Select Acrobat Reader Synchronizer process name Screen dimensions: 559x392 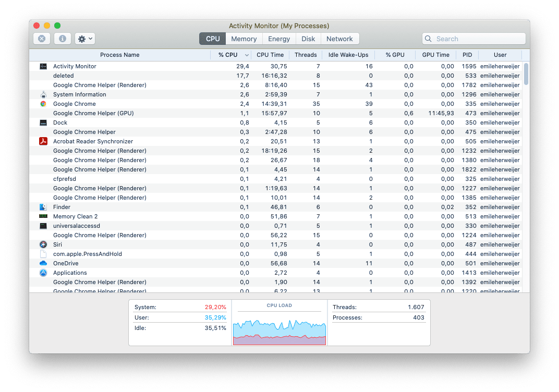93,141
